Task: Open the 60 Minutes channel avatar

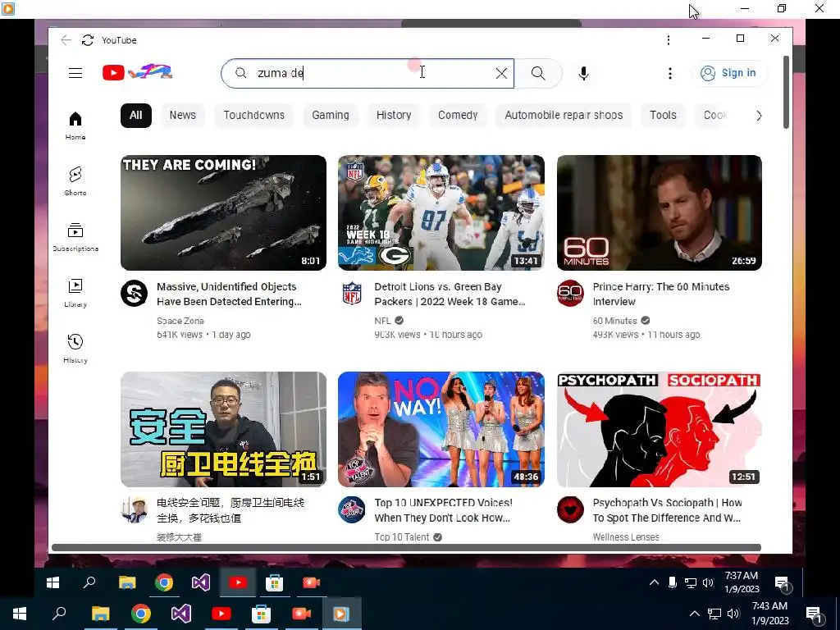Action: click(571, 293)
